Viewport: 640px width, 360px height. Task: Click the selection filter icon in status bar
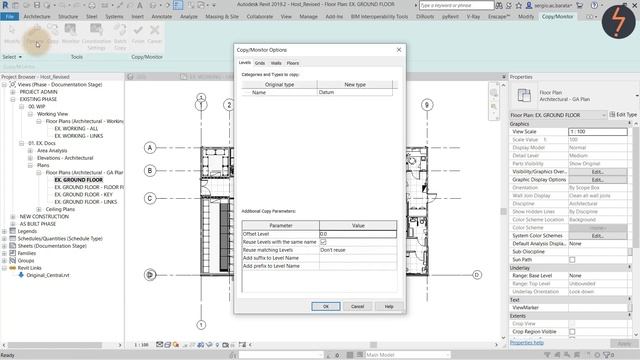pos(607,355)
